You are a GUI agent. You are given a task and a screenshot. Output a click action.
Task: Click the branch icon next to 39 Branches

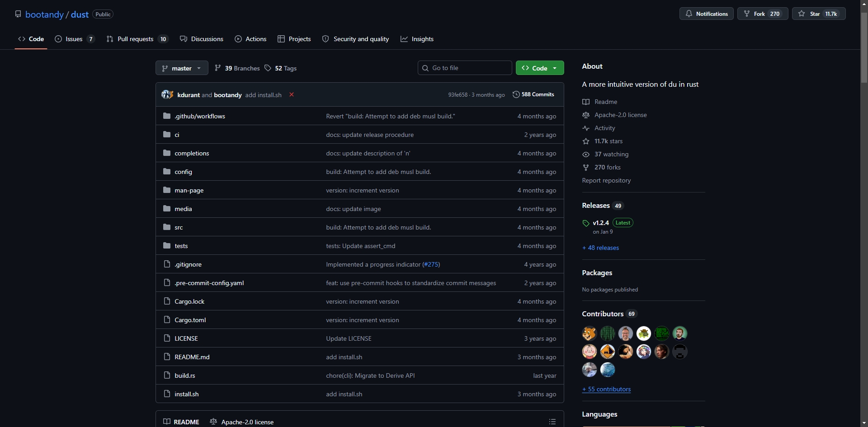(218, 68)
